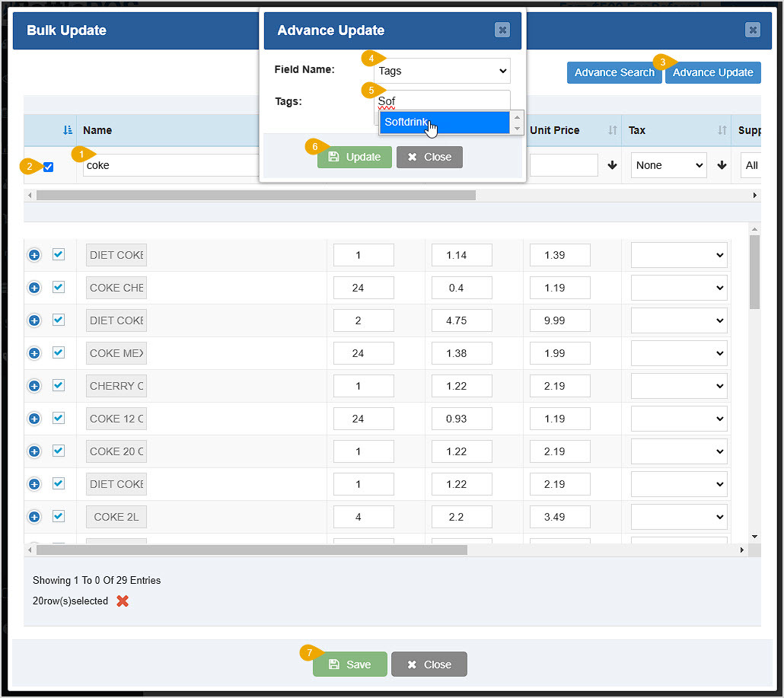
Task: Save the bulk update changes
Action: click(349, 664)
